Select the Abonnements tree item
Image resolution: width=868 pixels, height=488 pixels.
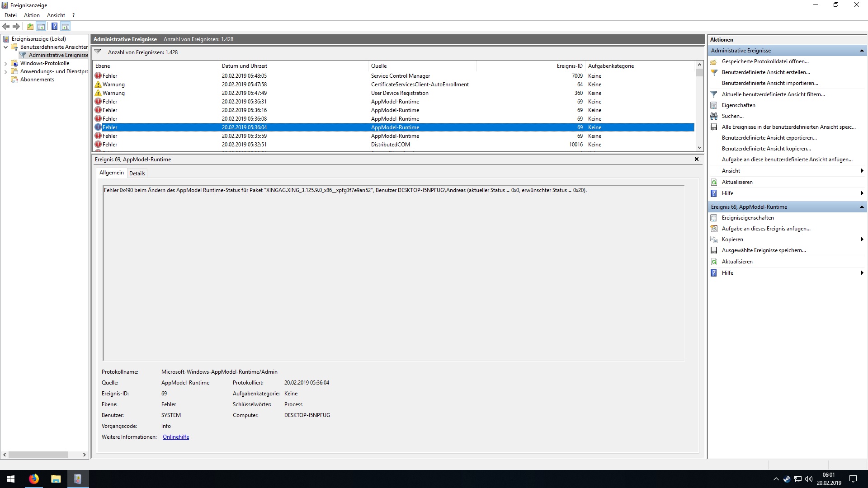pyautogui.click(x=37, y=80)
